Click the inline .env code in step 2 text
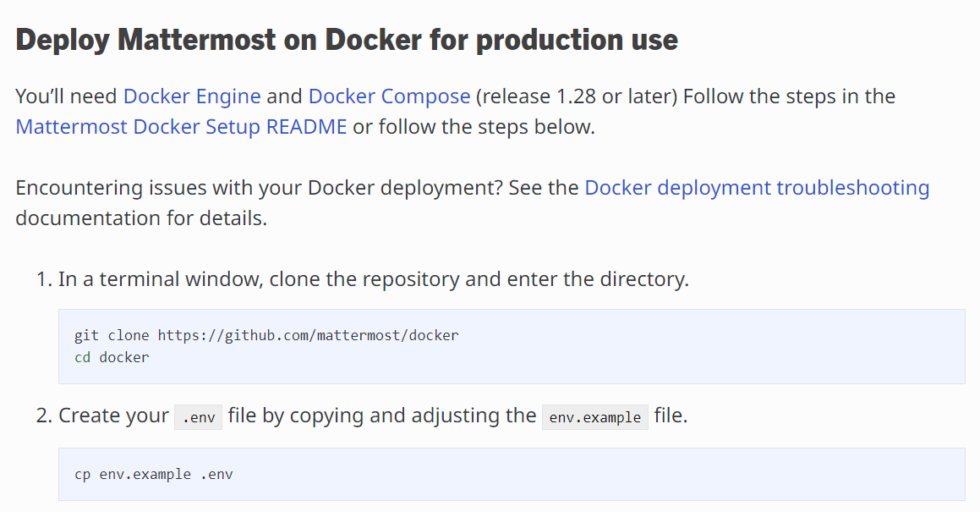The image size is (980, 512). (198, 416)
